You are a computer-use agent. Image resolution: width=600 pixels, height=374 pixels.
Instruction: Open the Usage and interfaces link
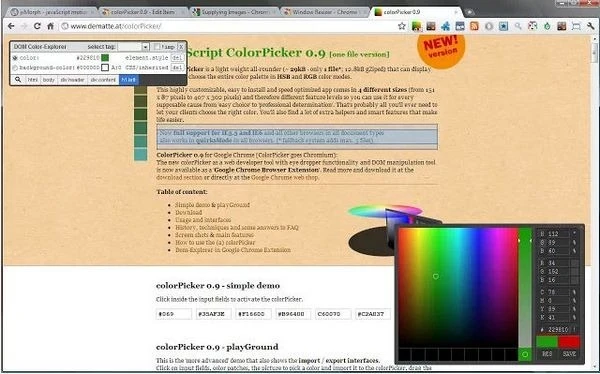coord(203,220)
